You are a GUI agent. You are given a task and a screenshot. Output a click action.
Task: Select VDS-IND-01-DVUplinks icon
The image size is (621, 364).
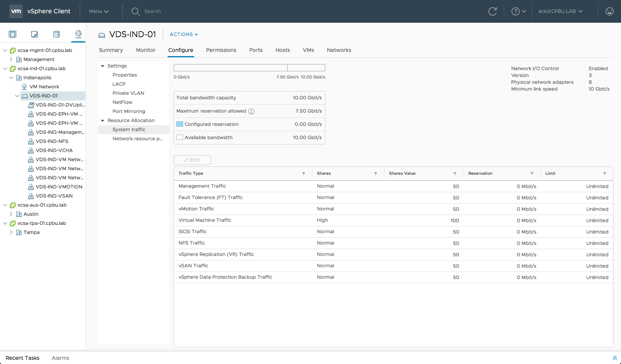point(31,105)
